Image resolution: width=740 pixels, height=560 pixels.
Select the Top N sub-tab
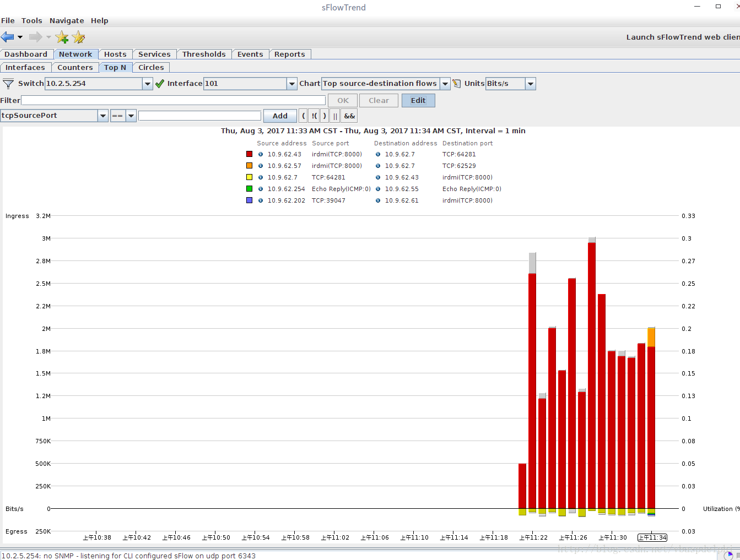coord(115,67)
